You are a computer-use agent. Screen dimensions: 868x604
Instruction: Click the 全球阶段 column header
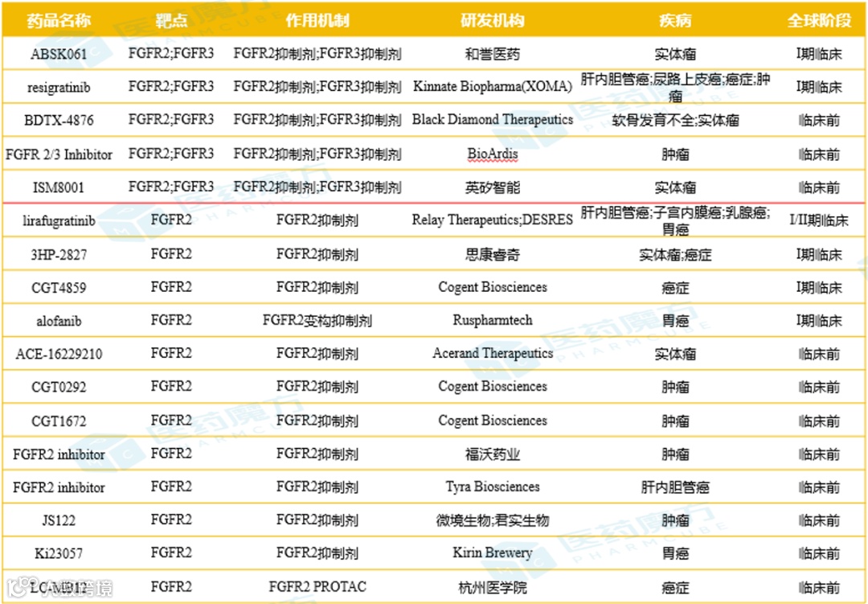pyautogui.click(x=819, y=21)
